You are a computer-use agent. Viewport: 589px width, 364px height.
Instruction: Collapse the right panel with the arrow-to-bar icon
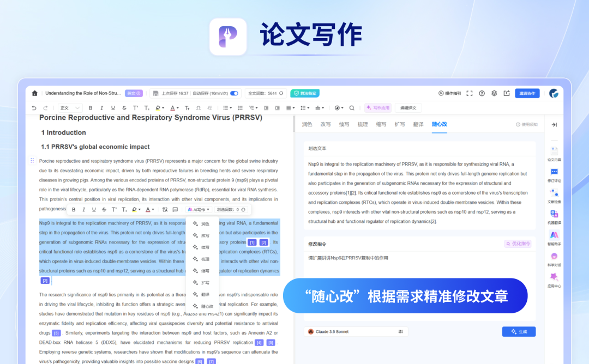[x=554, y=125]
